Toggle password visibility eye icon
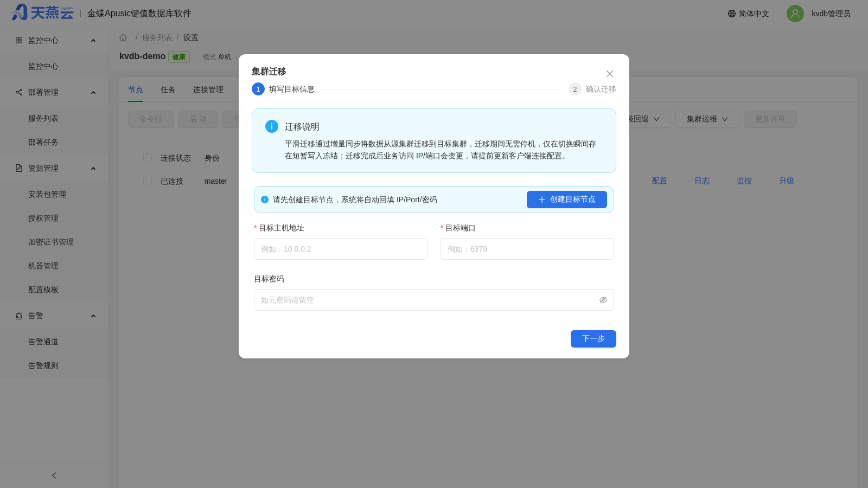The image size is (868, 488). [x=603, y=300]
